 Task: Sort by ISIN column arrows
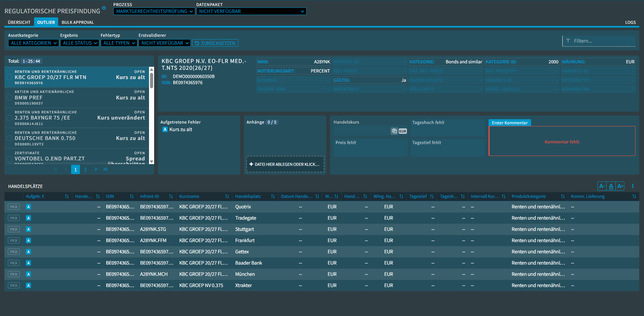pyautogui.click(x=132, y=196)
